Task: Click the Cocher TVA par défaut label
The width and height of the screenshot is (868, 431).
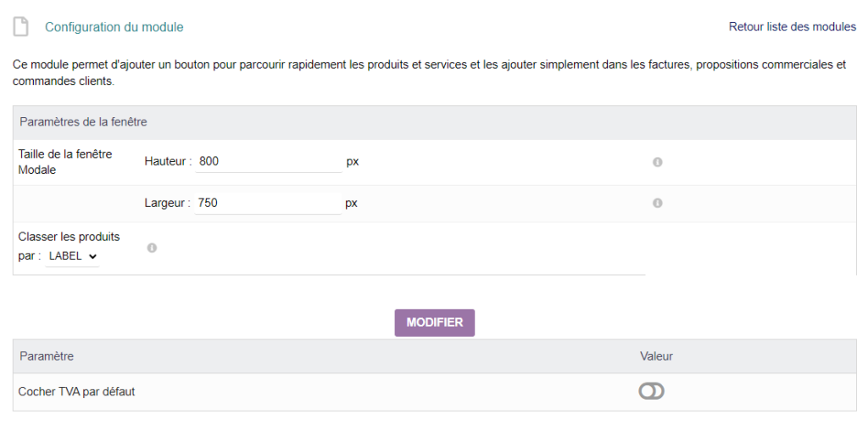Action: tap(76, 392)
